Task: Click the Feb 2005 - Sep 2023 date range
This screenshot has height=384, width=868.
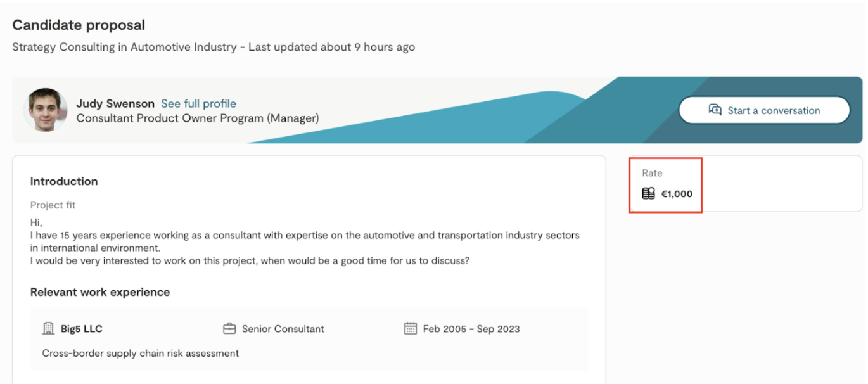Action: [471, 329]
